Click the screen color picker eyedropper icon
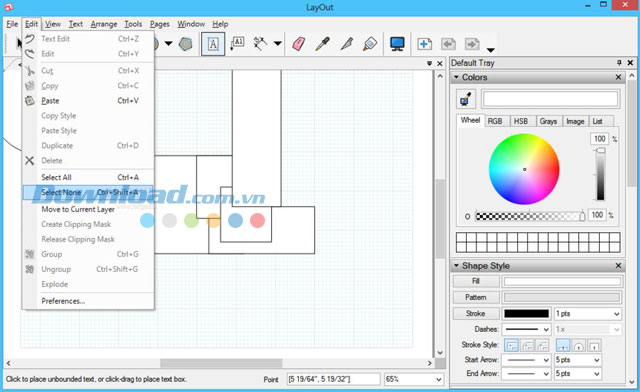Viewport: 640px width, 392px height. point(465,99)
